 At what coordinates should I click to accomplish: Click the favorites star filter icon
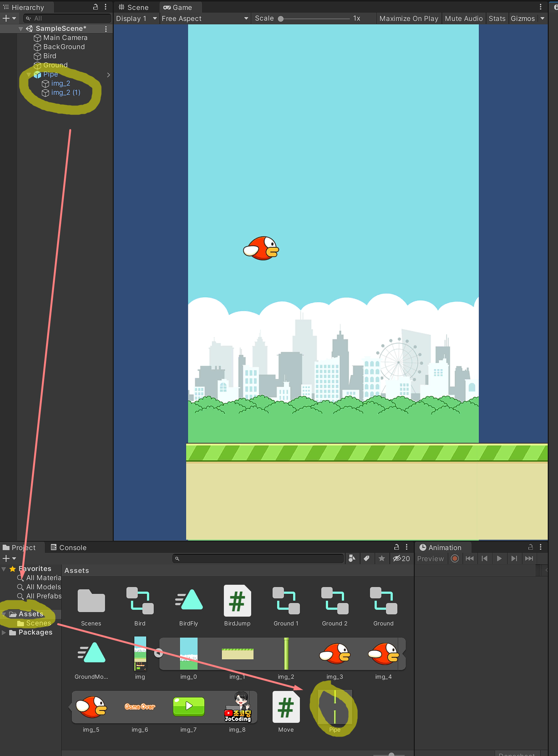click(x=382, y=558)
